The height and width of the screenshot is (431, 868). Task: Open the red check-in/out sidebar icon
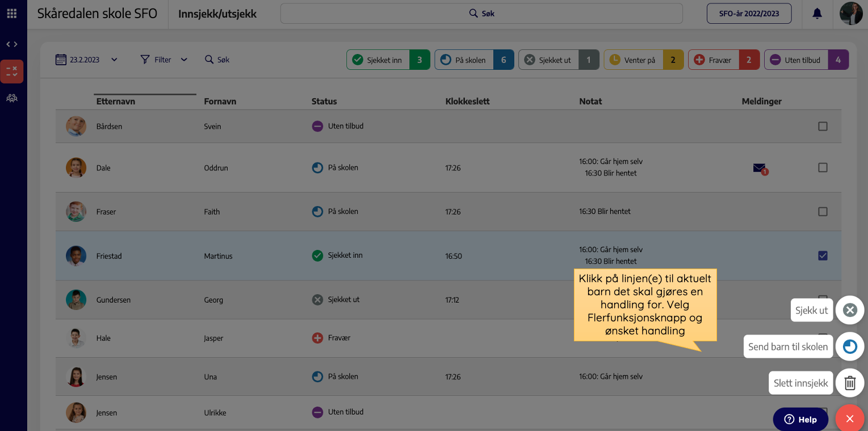(x=12, y=72)
